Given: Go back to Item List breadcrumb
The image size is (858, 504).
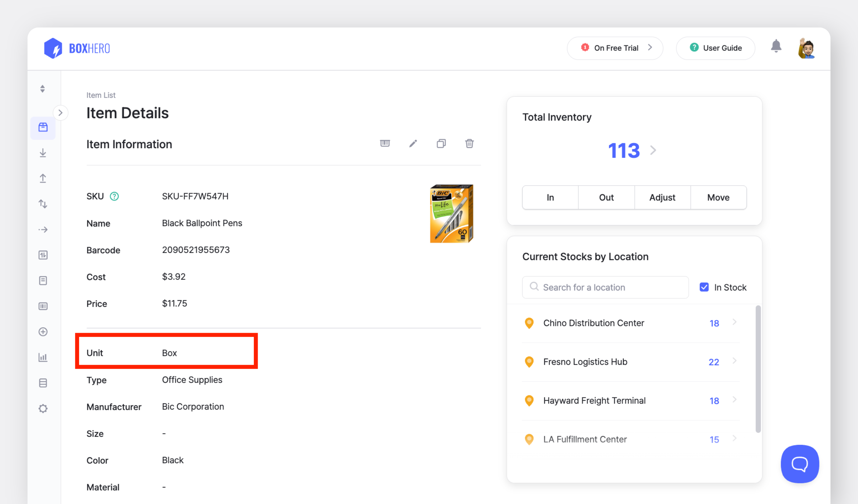Looking at the screenshot, I should (101, 95).
